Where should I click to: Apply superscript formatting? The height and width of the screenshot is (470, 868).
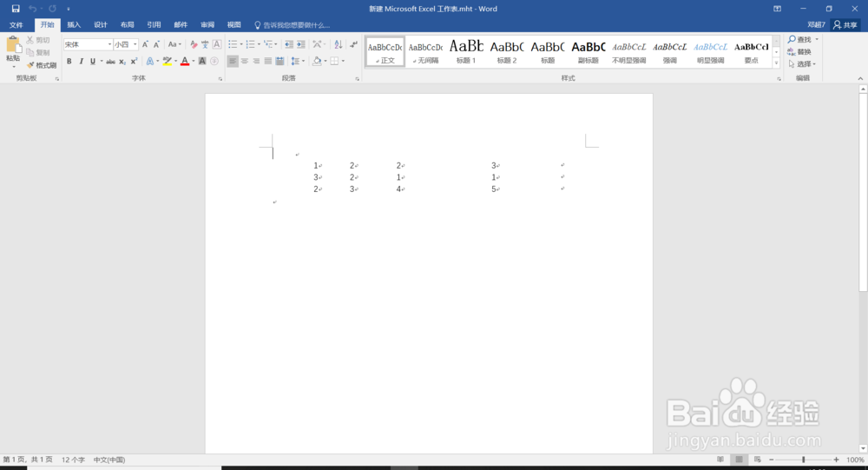pos(134,62)
